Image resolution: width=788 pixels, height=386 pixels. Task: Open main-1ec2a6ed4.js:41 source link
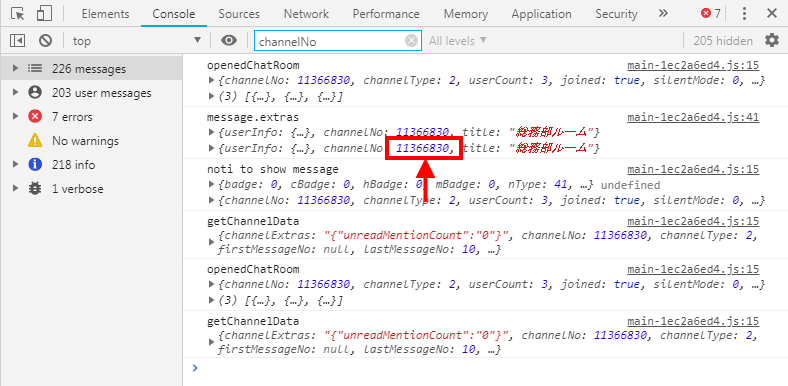coord(693,118)
